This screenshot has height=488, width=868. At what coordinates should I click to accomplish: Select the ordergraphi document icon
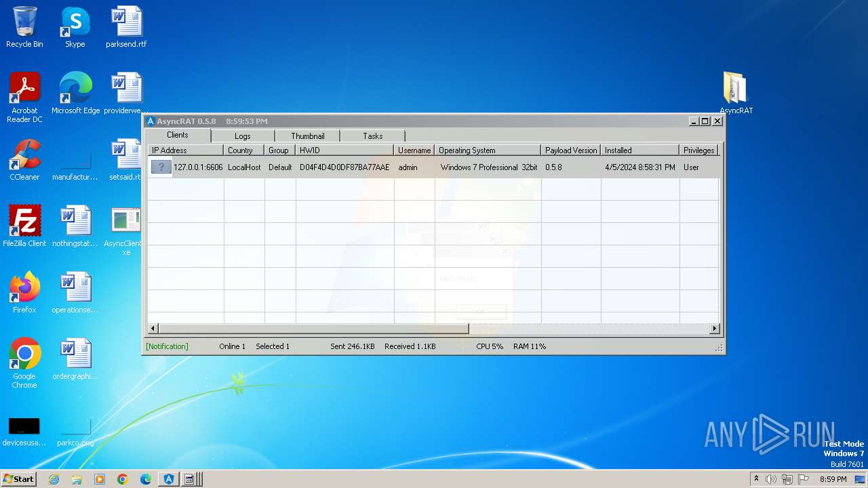75,359
